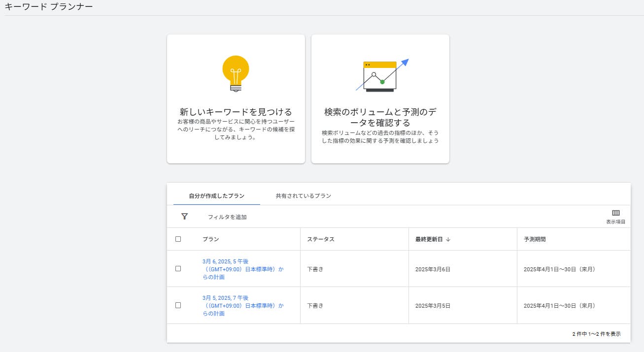
Task: Click the funnel filter icon
Action: [185, 217]
